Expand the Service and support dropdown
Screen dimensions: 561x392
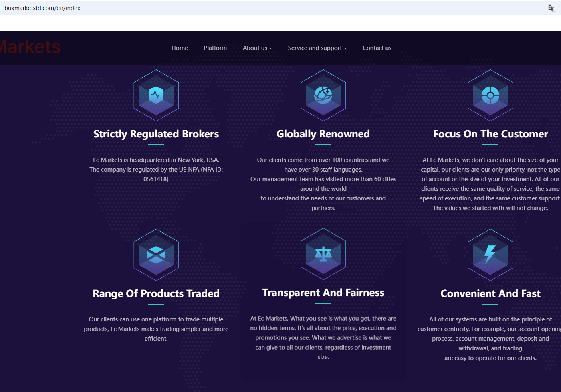(317, 48)
